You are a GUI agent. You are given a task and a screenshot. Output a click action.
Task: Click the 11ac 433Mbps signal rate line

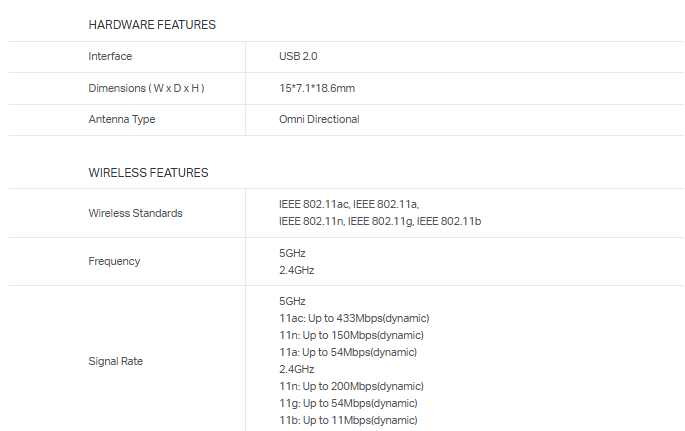tap(352, 318)
